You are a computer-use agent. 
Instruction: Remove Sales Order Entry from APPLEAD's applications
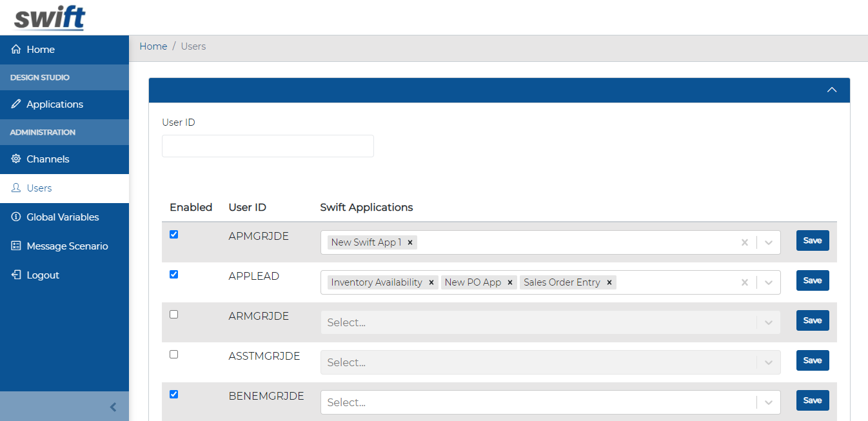[609, 282]
